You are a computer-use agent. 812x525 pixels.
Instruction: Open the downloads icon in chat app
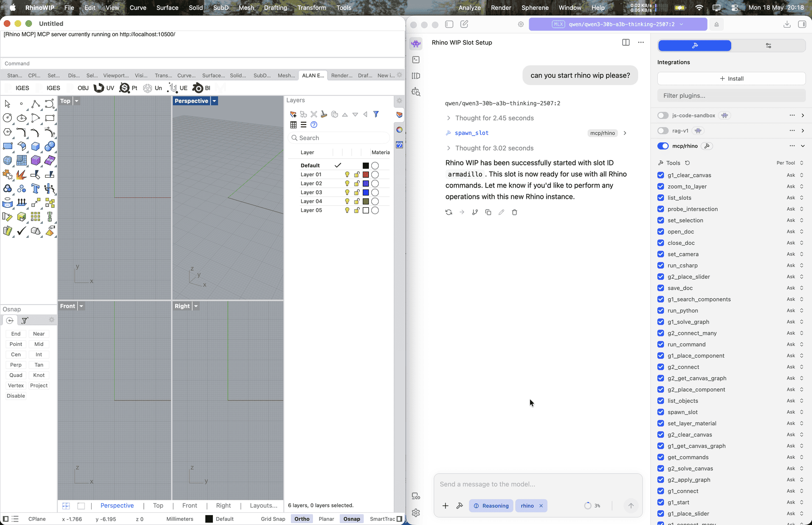coord(787,24)
